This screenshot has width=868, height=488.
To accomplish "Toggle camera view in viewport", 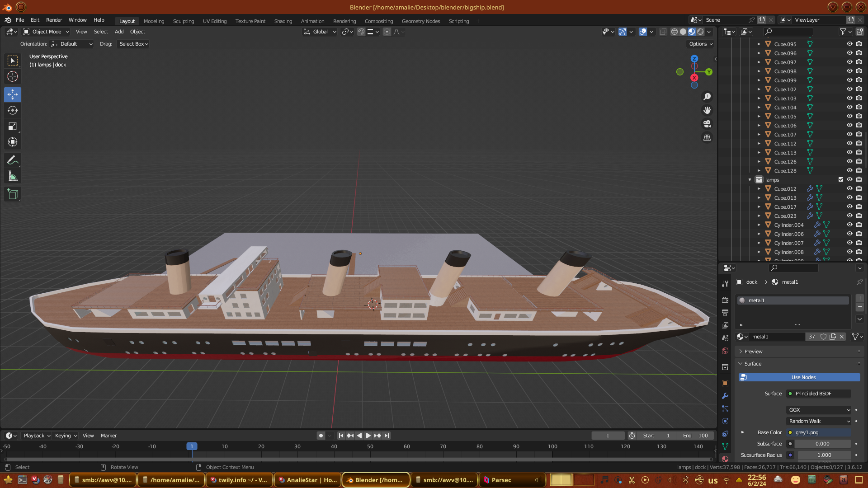I will pos(707,124).
